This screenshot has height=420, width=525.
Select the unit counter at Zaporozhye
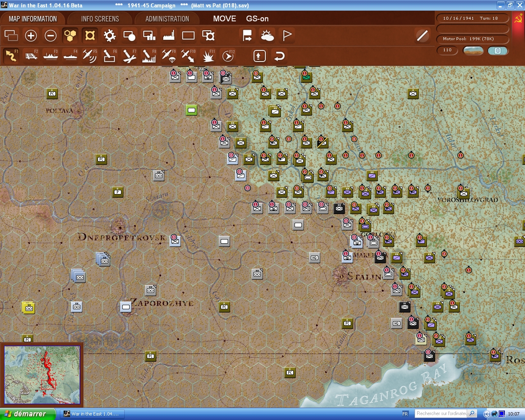[126, 307]
